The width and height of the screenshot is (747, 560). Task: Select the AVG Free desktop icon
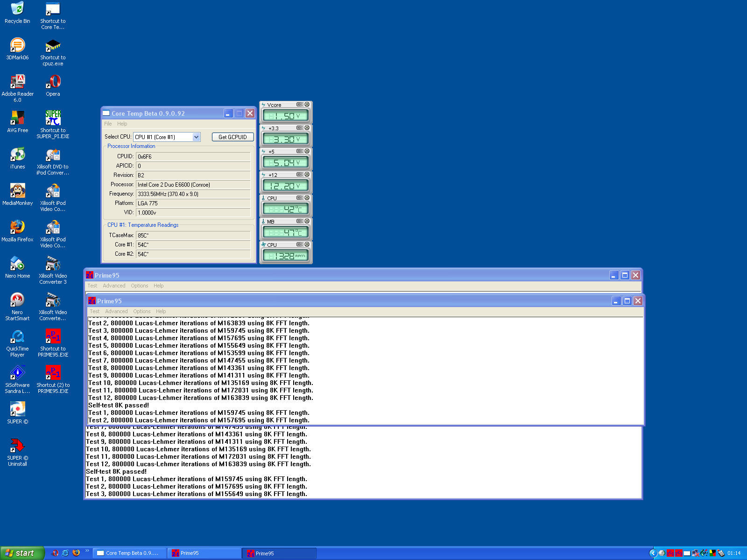17,122
